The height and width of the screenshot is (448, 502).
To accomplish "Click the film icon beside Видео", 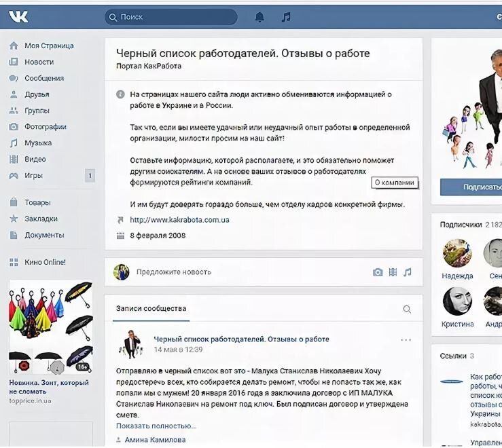I will pos(14,159).
